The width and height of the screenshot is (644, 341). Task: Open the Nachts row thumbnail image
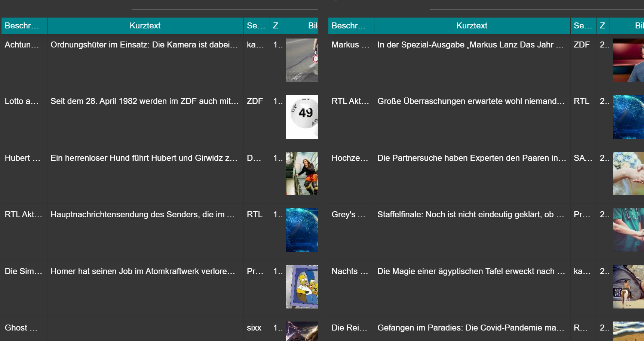(628, 287)
